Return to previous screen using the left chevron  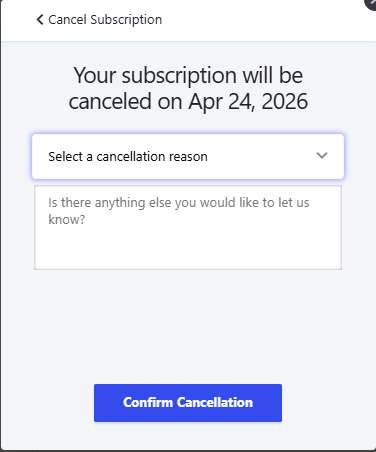[x=40, y=20]
